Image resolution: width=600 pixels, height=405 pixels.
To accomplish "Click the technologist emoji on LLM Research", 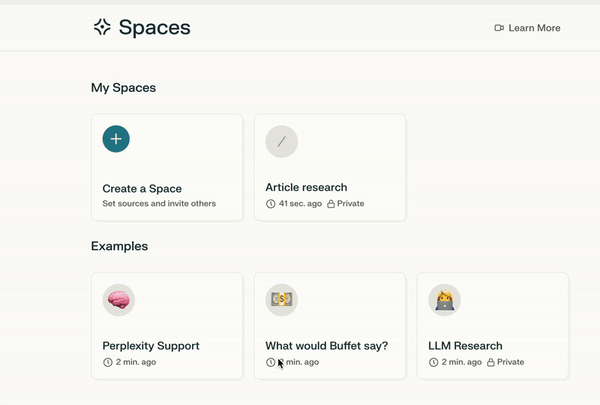I will point(444,300).
